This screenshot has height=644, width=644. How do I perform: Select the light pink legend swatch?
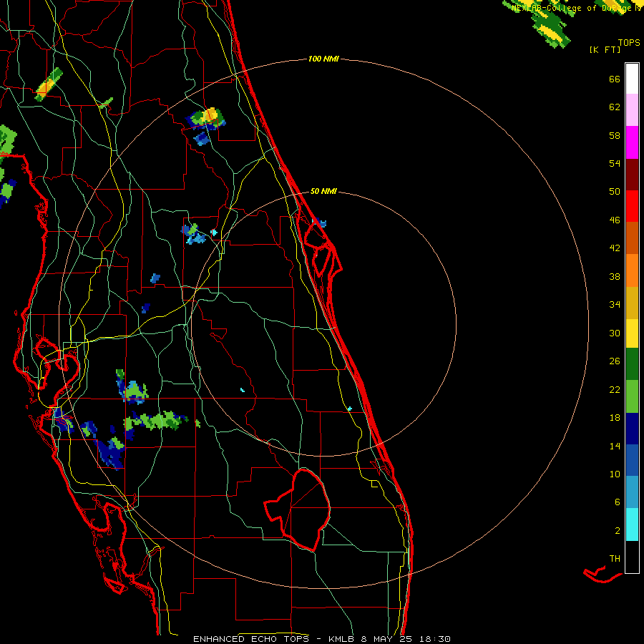[632, 109]
